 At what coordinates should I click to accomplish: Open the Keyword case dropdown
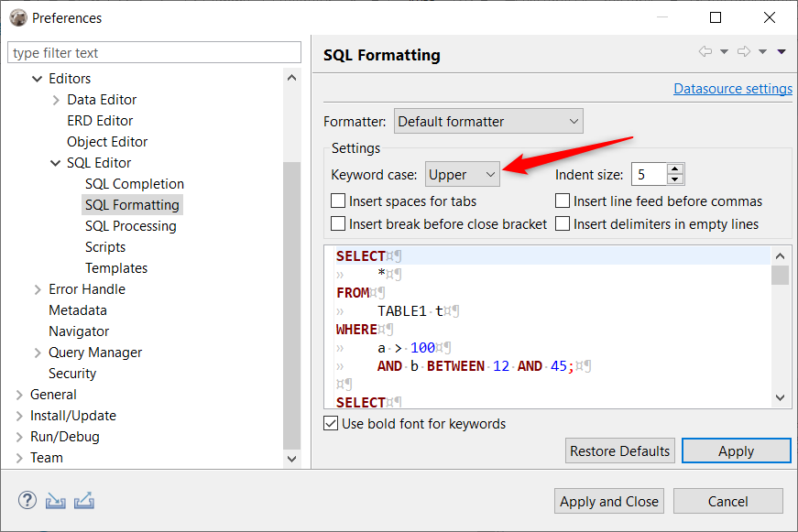point(463,175)
